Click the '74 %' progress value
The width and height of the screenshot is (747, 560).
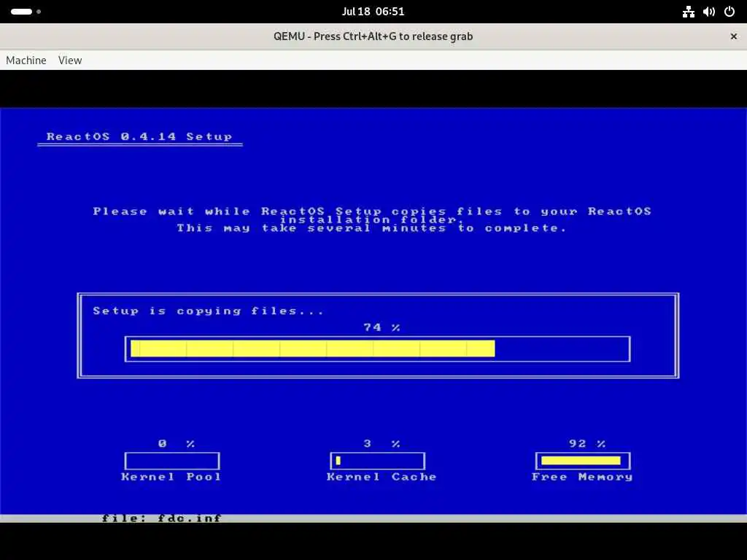pyautogui.click(x=382, y=327)
